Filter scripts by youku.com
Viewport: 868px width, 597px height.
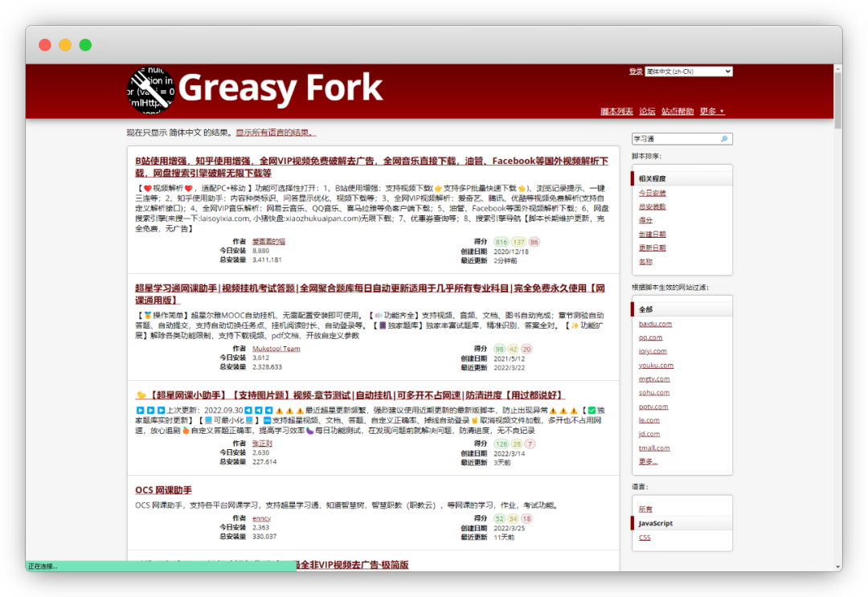(x=656, y=365)
